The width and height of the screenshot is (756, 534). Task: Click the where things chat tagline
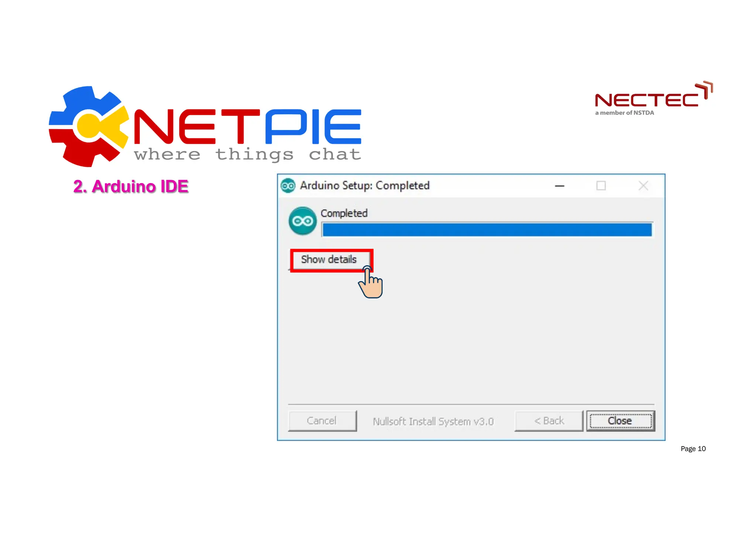pyautogui.click(x=248, y=155)
